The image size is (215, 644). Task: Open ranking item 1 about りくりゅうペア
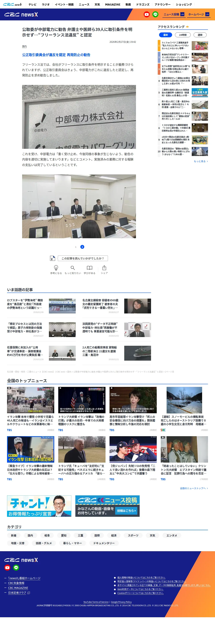click(x=183, y=45)
